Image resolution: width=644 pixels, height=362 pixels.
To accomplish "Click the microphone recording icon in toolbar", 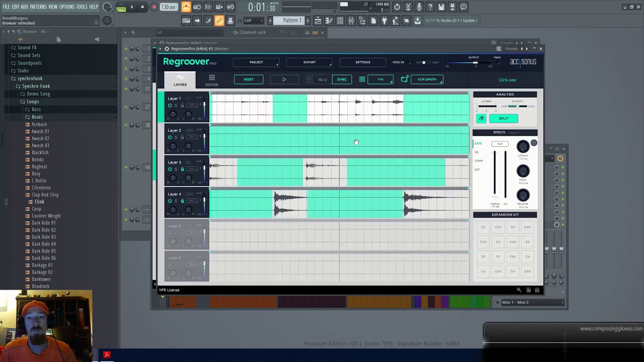I will tap(419, 7).
